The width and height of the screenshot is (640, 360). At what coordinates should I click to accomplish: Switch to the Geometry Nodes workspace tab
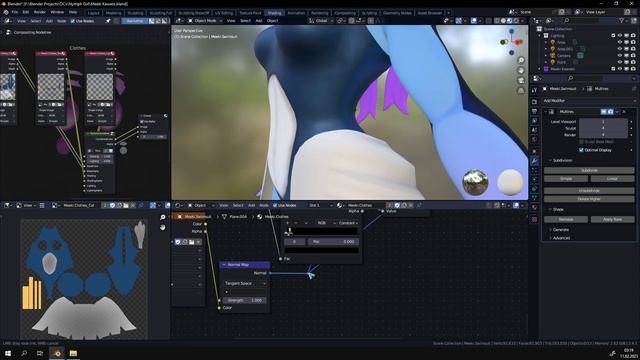pos(397,13)
